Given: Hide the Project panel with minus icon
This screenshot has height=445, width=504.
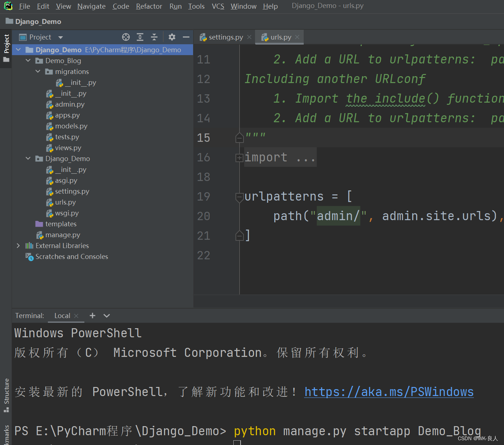Looking at the screenshot, I should pyautogui.click(x=186, y=37).
